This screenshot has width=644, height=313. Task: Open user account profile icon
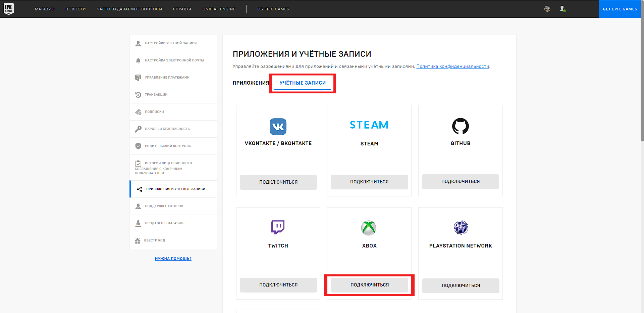tap(562, 9)
